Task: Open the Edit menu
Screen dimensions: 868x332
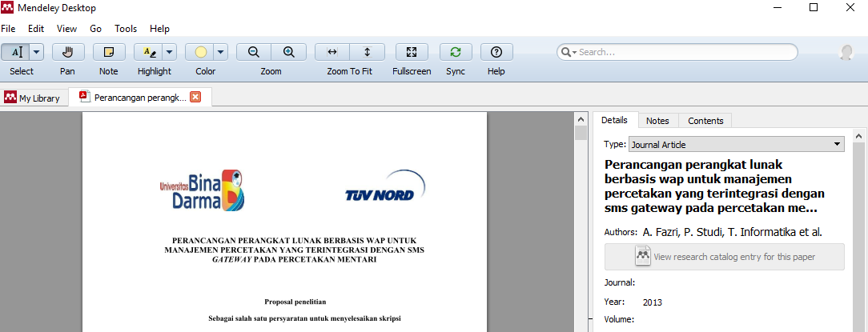Action: 36,29
